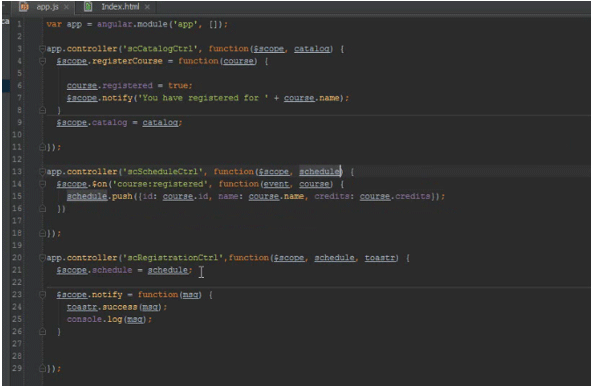Click line number 6 in the gutter
Screen dimensions: 593x388
(x=19, y=85)
